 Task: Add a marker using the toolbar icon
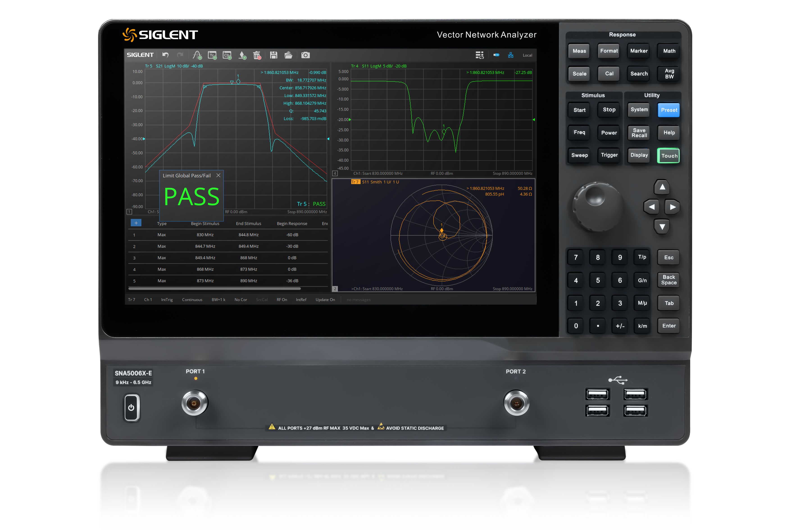click(x=242, y=55)
